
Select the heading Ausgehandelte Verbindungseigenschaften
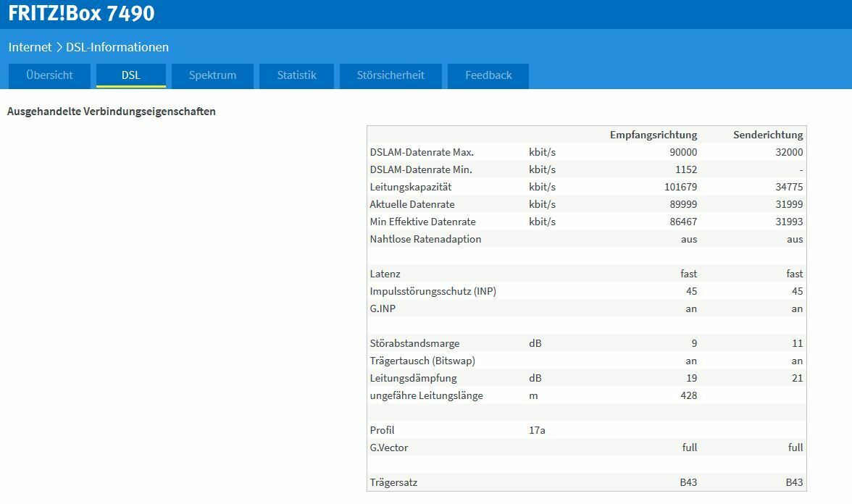click(112, 112)
